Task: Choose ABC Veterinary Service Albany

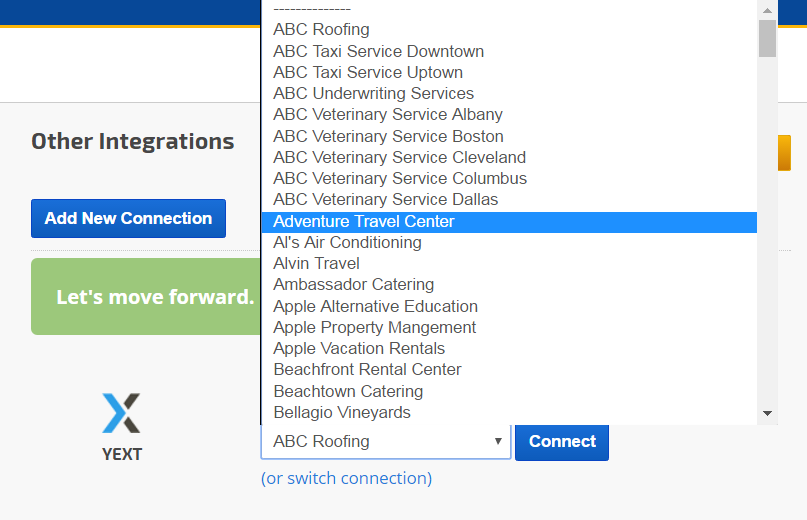Action: [x=388, y=114]
